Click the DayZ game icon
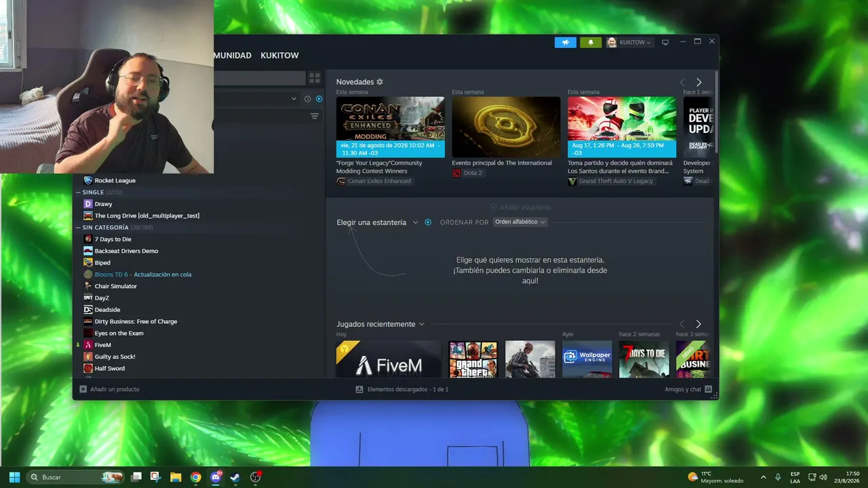The height and width of the screenshot is (488, 868). [x=88, y=298]
